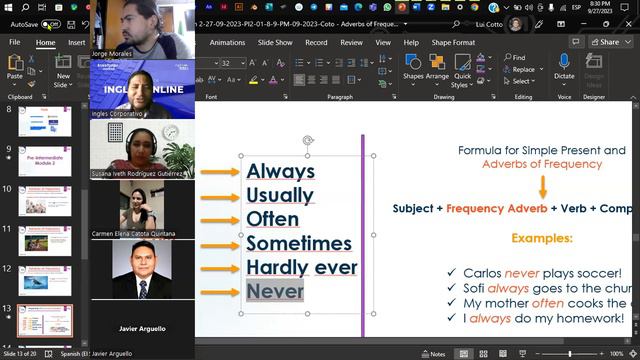Open the Replace dropdown arrow
This screenshot has height=360, width=640.
[x=542, y=69]
